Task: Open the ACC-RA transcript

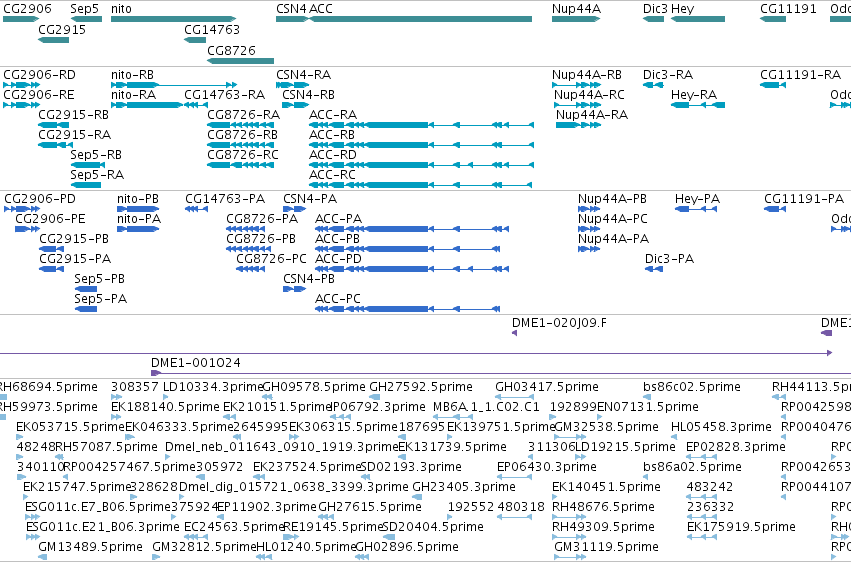Action: 421,125
